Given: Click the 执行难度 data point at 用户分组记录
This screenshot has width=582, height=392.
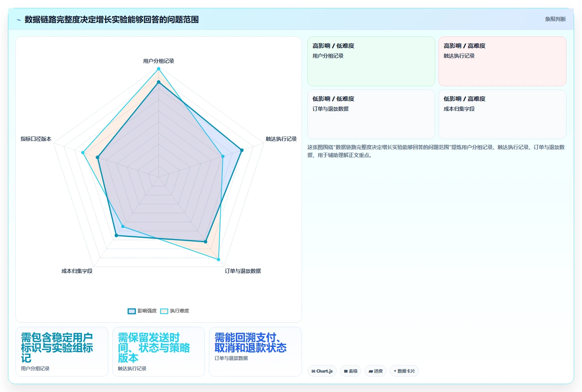Looking at the screenshot, I should [x=159, y=69].
